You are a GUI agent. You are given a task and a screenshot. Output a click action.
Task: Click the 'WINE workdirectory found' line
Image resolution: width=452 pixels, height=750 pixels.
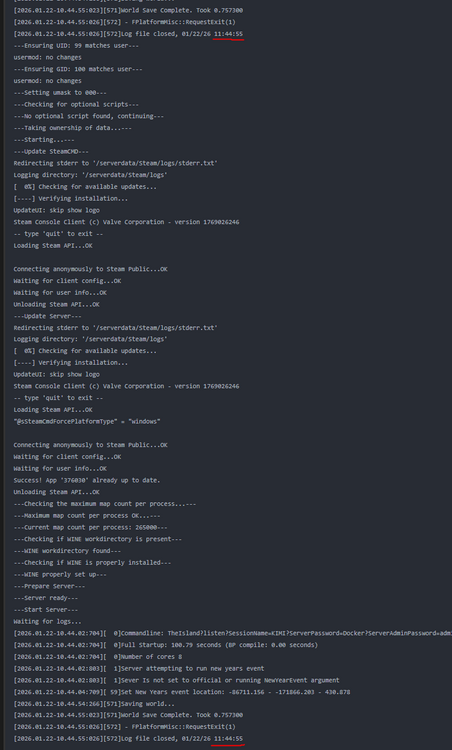(67, 551)
